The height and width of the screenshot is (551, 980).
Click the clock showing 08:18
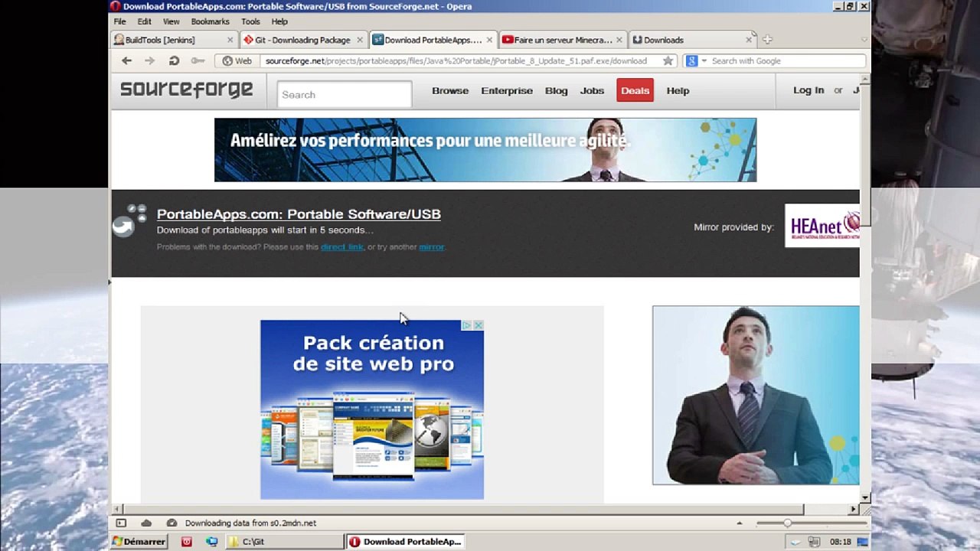(x=841, y=542)
